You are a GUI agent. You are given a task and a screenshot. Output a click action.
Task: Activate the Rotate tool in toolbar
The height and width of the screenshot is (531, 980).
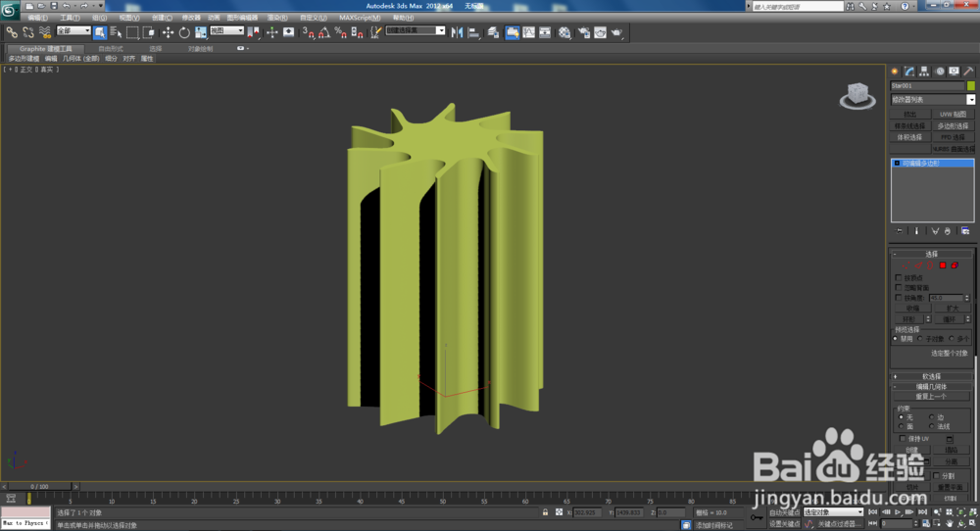coord(183,32)
